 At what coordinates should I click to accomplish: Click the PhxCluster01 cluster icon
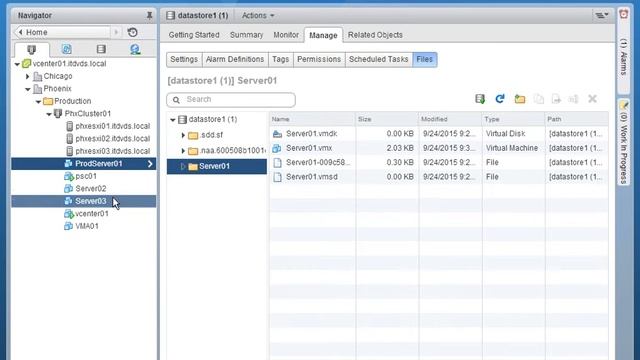coord(58,113)
